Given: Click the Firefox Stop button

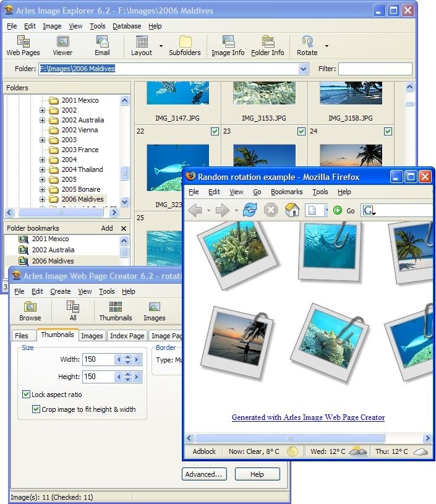Looking at the screenshot, I should point(271,210).
